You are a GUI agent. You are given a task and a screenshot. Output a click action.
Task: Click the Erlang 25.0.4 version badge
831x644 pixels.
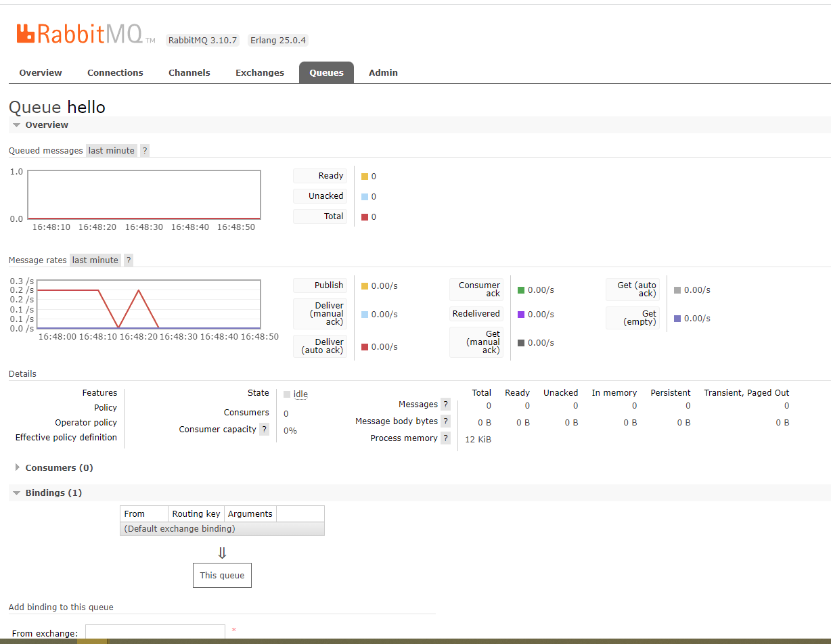click(278, 40)
